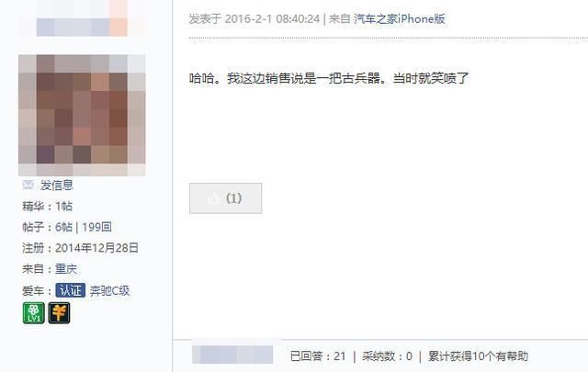The width and height of the screenshot is (588, 372).
Task: Click the 已回答:21 answered count
Action: coord(318,355)
